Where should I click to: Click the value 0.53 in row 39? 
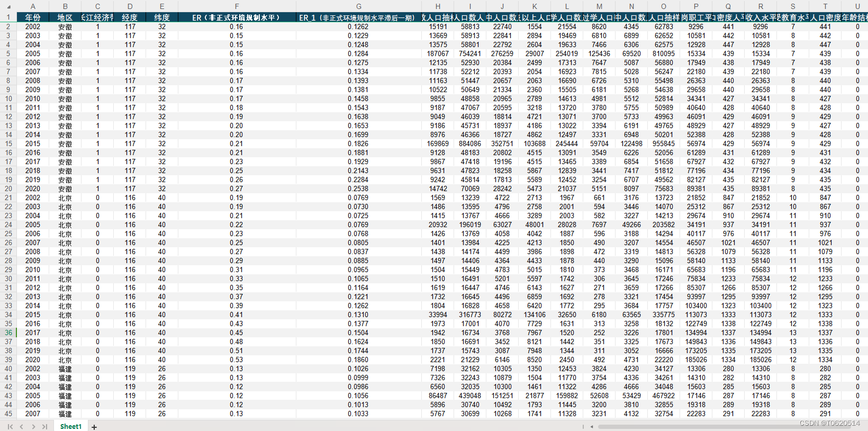[x=237, y=360]
